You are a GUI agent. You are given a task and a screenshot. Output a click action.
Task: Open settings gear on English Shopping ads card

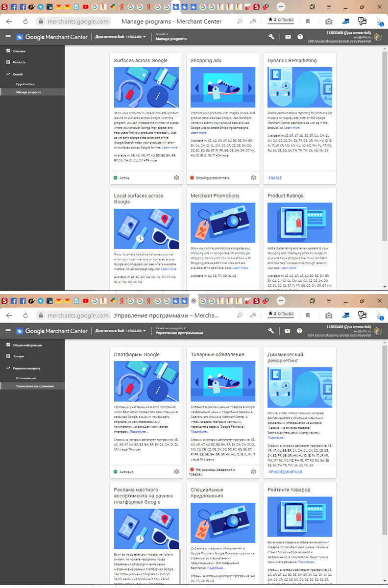(x=253, y=178)
